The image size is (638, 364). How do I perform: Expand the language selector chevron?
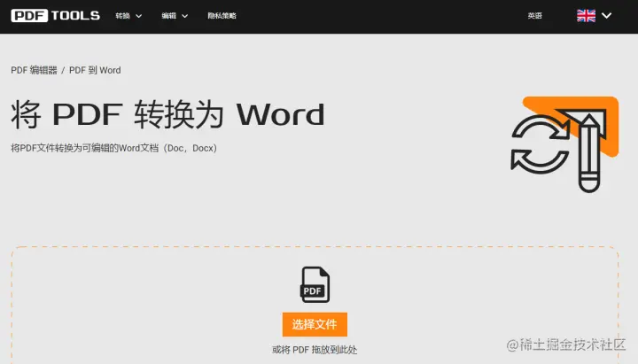607,16
